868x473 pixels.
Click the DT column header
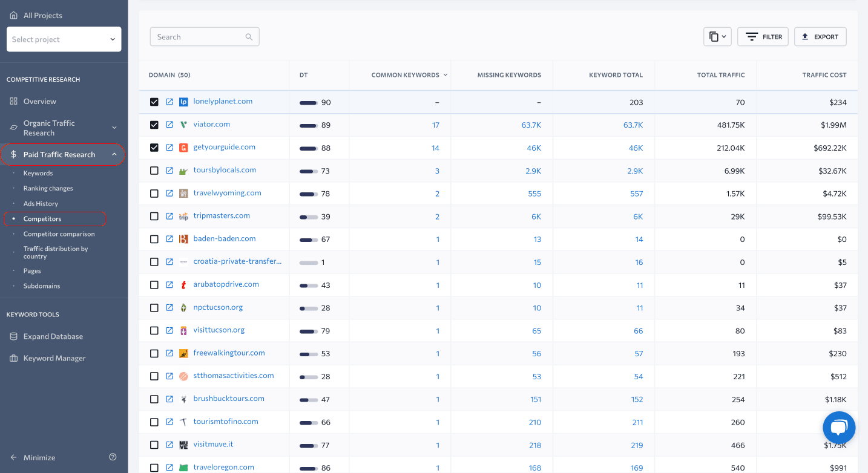(304, 75)
